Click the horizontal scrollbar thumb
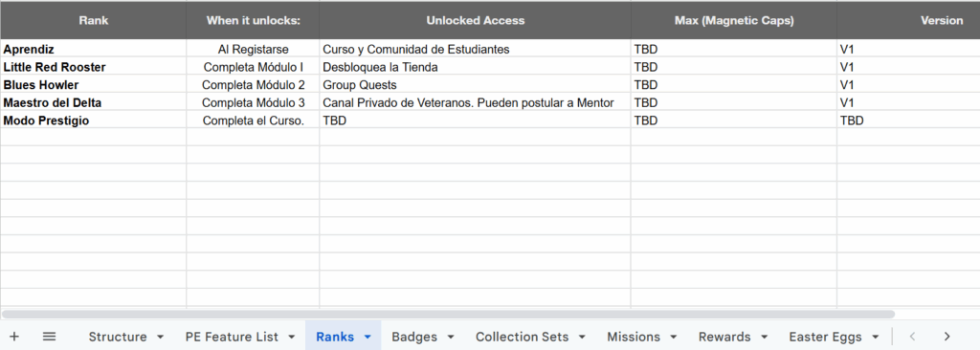 click(x=448, y=315)
